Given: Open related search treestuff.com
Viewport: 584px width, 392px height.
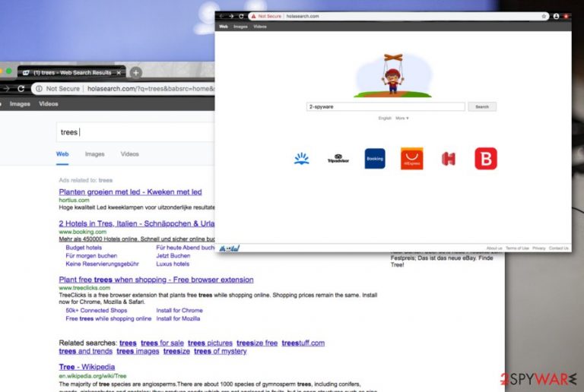Looking at the screenshot, I should (303, 343).
